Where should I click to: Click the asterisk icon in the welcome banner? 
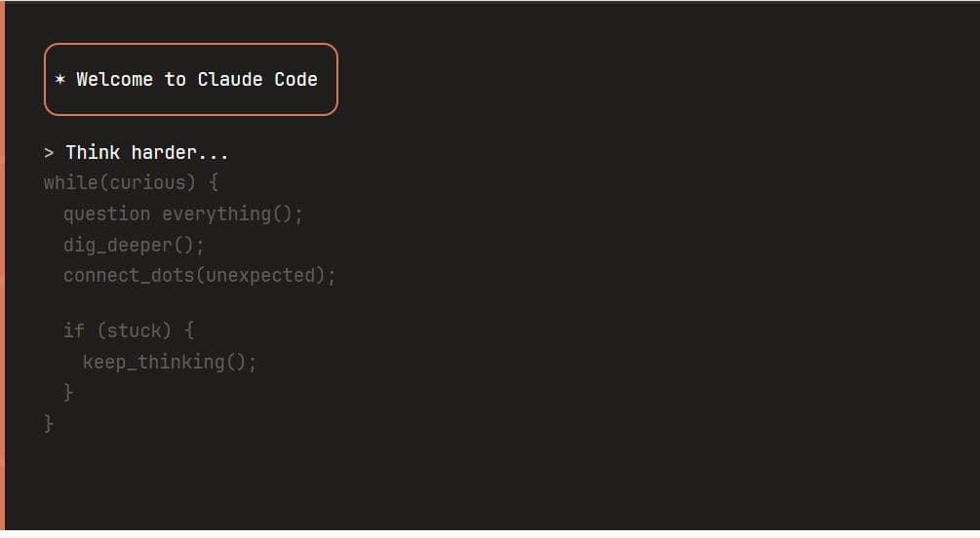(60, 80)
